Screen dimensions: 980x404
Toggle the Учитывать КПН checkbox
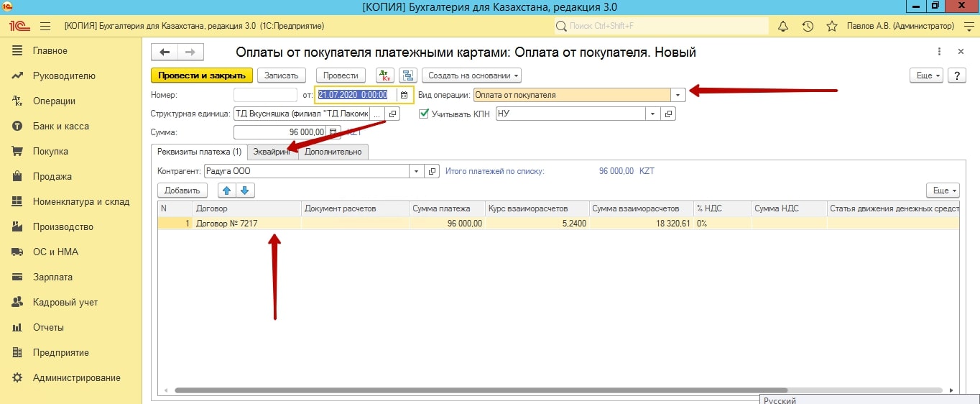click(424, 114)
